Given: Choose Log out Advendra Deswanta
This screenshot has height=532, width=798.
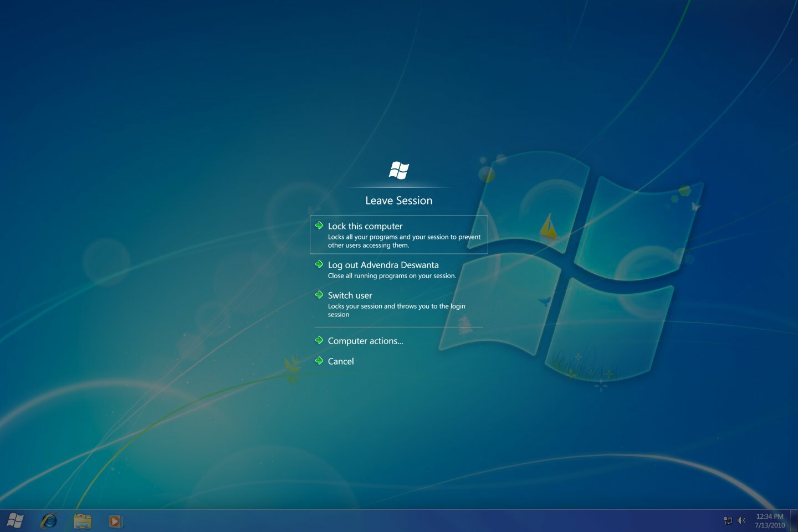Looking at the screenshot, I should coord(383,265).
